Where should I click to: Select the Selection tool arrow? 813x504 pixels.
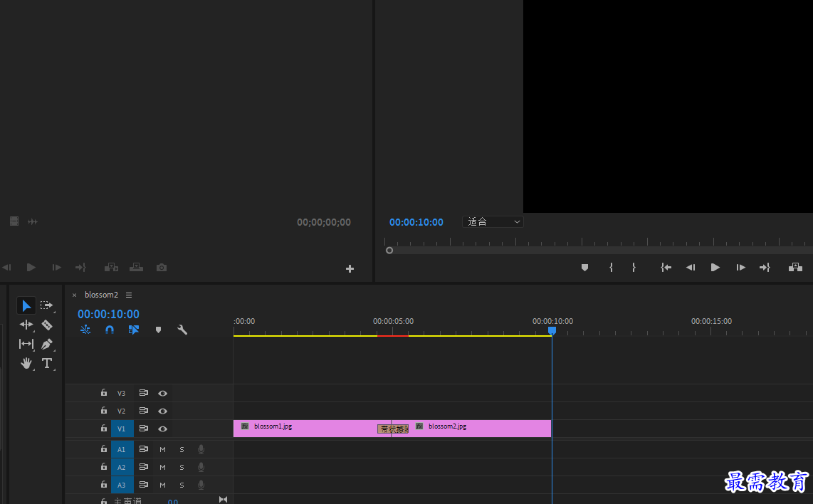(x=26, y=306)
